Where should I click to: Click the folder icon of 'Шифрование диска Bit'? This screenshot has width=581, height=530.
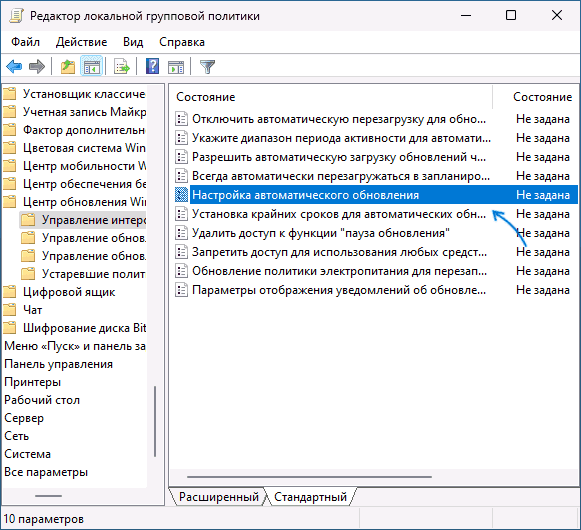coord(10,328)
